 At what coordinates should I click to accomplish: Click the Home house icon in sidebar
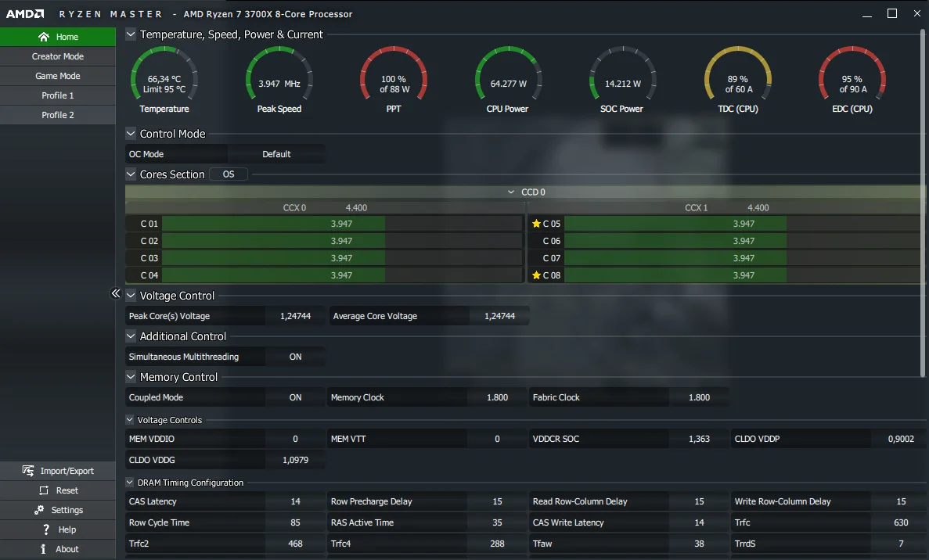click(43, 37)
